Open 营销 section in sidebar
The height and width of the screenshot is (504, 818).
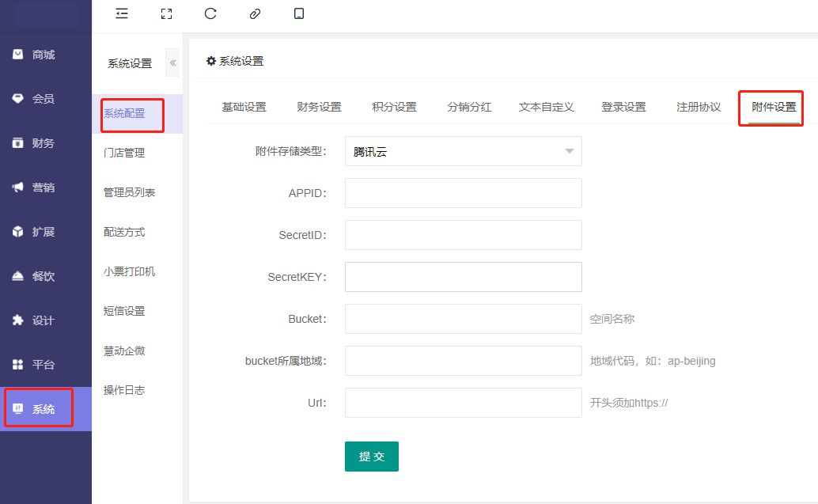click(44, 188)
